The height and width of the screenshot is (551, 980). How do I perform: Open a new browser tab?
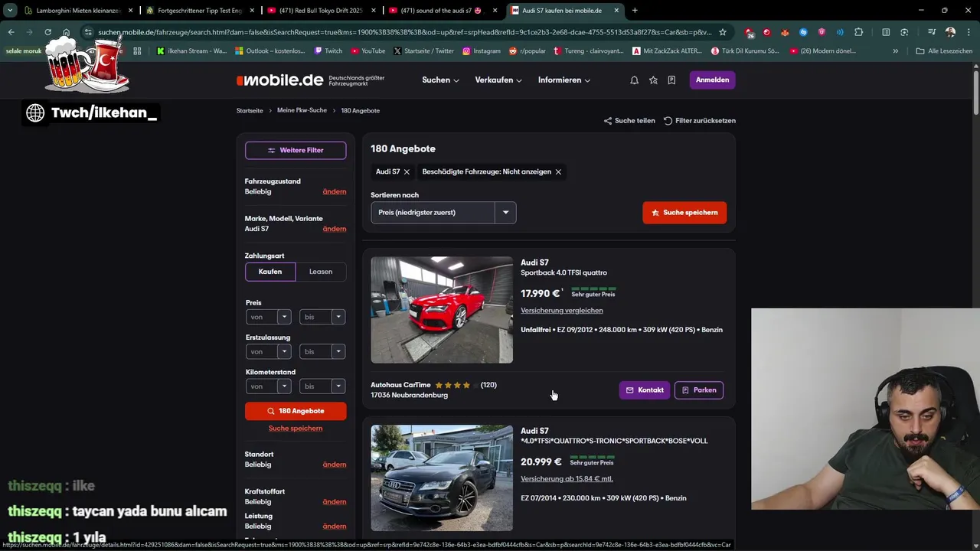tap(635, 11)
